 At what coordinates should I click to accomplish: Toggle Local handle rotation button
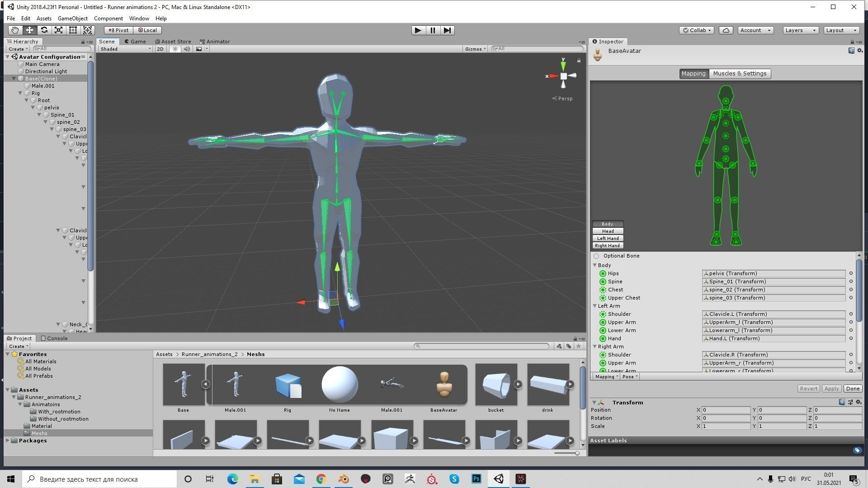148,30
